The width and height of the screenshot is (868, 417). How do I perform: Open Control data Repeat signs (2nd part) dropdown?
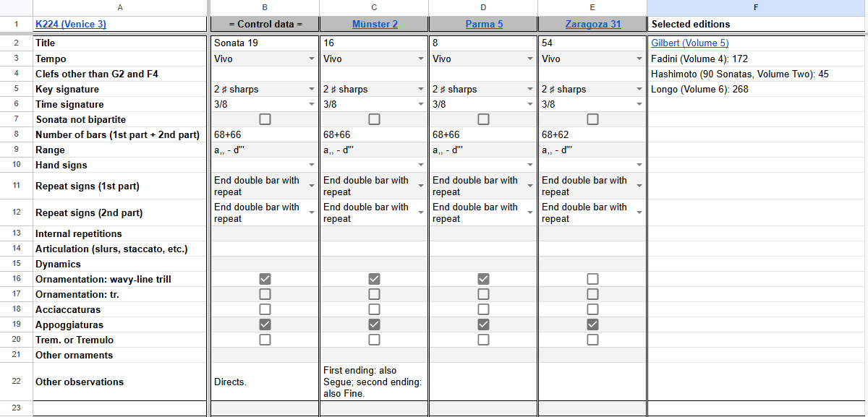[312, 213]
